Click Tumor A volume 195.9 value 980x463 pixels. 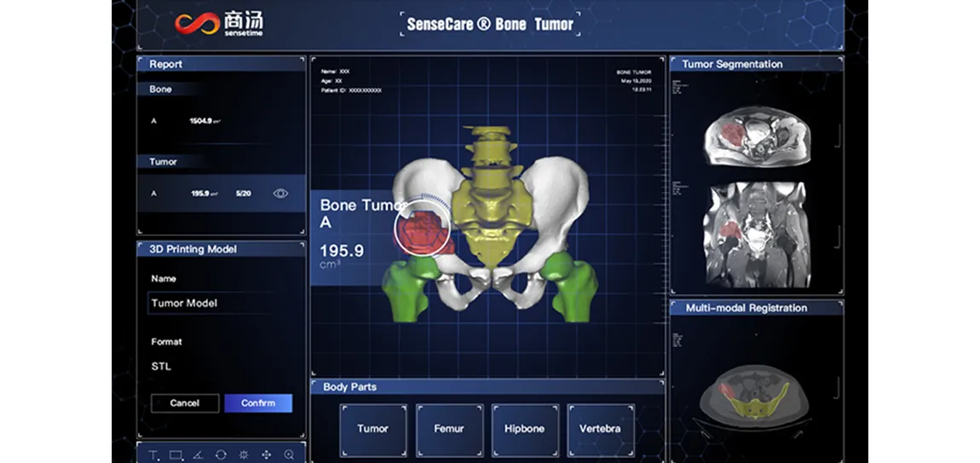click(x=205, y=194)
